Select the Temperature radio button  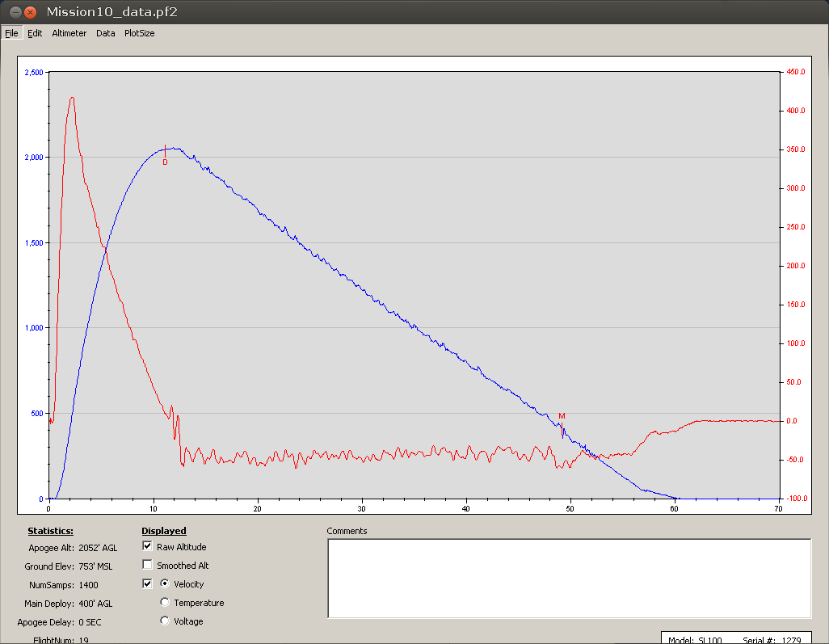tap(165, 602)
